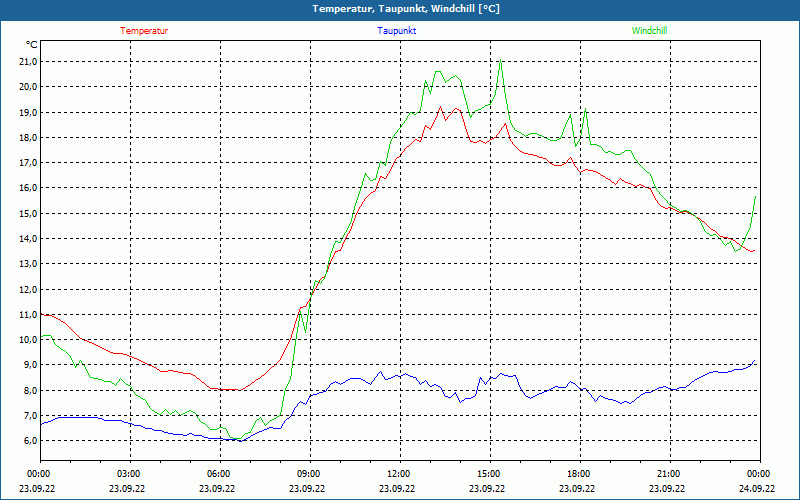The height and width of the screenshot is (500, 800).
Task: Click the red Temperatur peak after 13:00
Action: [440, 107]
